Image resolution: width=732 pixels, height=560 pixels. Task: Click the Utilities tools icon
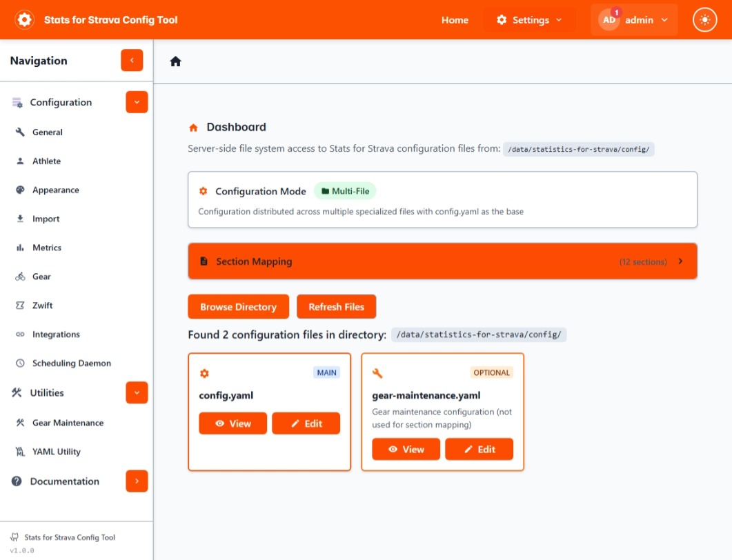pyautogui.click(x=17, y=393)
